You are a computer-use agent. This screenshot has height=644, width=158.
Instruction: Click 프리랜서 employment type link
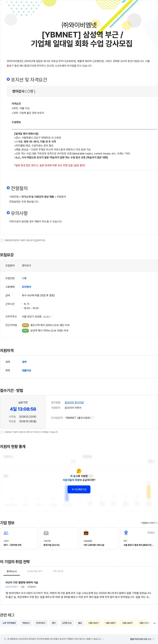coord(26,287)
